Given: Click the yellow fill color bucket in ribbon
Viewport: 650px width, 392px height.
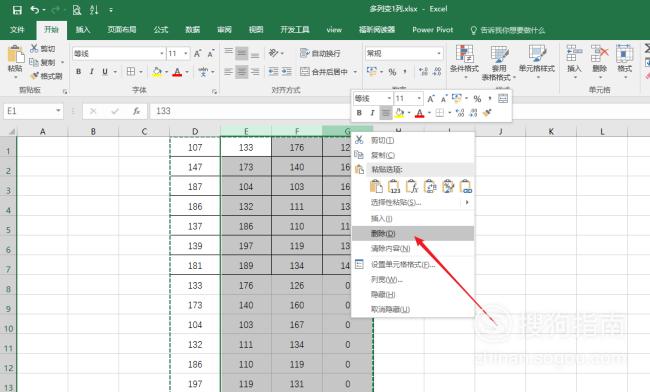Looking at the screenshot, I should pos(157,72).
